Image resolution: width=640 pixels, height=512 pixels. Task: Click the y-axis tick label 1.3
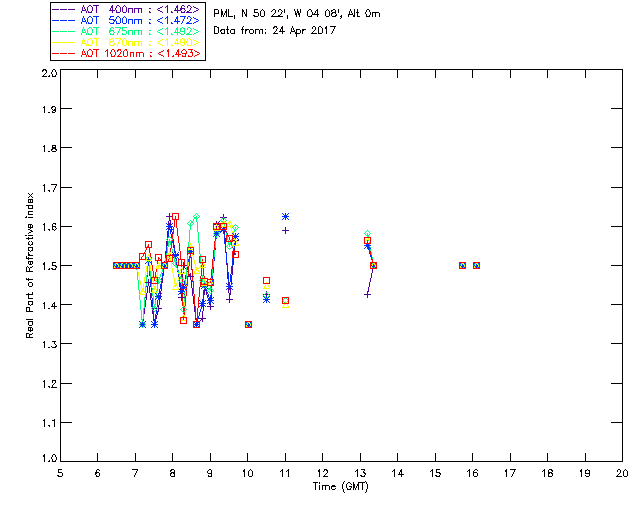pos(49,344)
